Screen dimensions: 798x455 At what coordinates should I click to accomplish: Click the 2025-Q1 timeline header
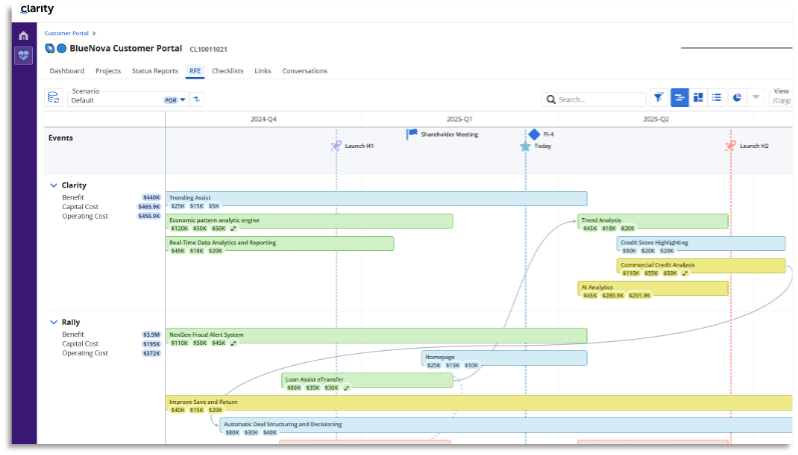pos(459,119)
